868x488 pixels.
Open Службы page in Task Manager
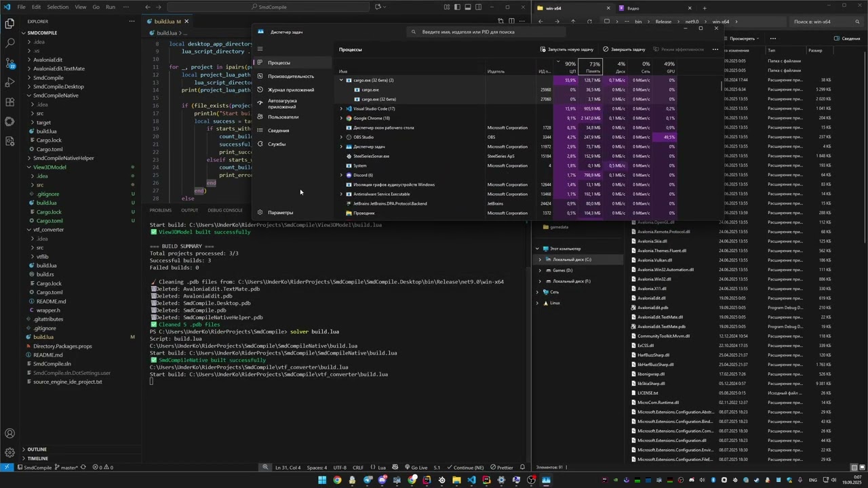point(291,144)
